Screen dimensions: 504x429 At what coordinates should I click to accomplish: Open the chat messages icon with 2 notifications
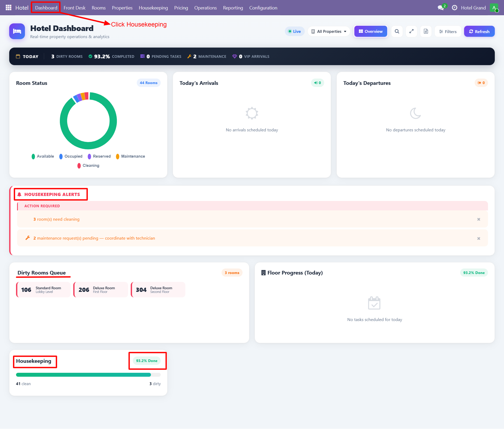[441, 8]
